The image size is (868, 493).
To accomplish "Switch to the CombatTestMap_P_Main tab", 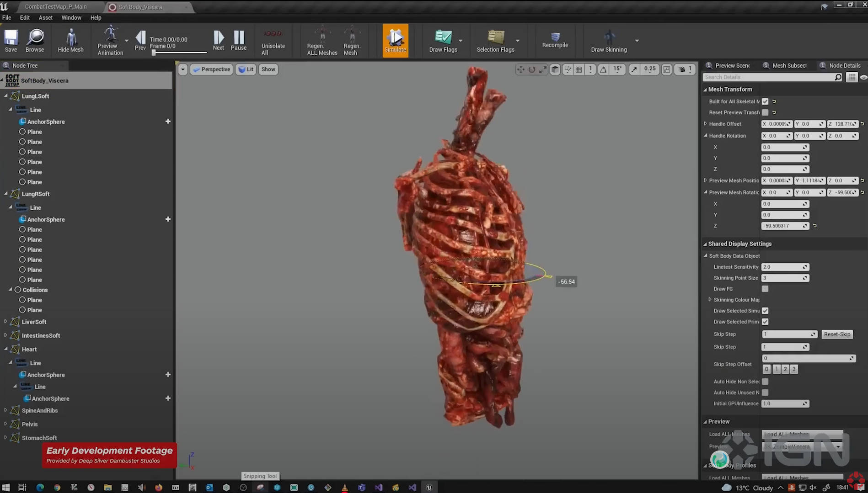I will [x=55, y=7].
